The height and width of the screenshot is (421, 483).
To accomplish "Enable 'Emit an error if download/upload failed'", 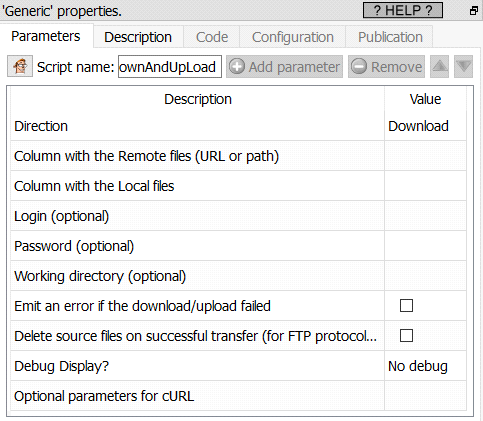I will (x=406, y=305).
